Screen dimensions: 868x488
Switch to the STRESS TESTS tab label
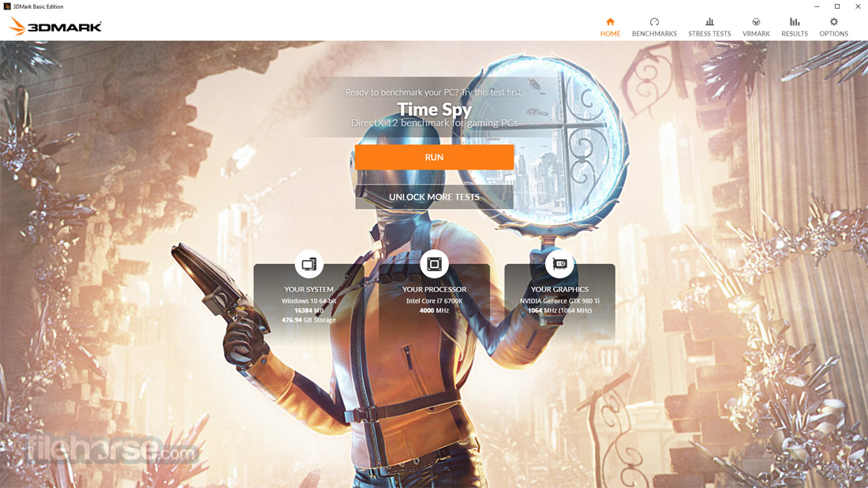coord(709,34)
